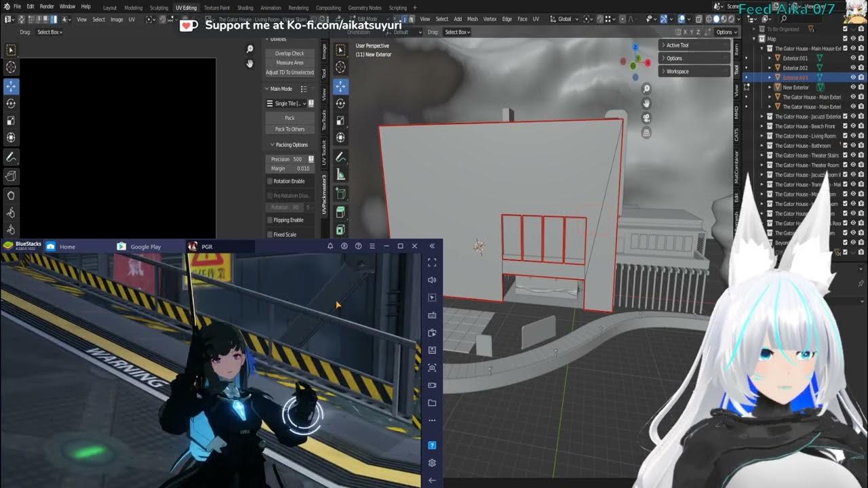Screen dimensions: 868x488
Task: Select the Add Cube tool in 3D viewport
Action: [341, 194]
